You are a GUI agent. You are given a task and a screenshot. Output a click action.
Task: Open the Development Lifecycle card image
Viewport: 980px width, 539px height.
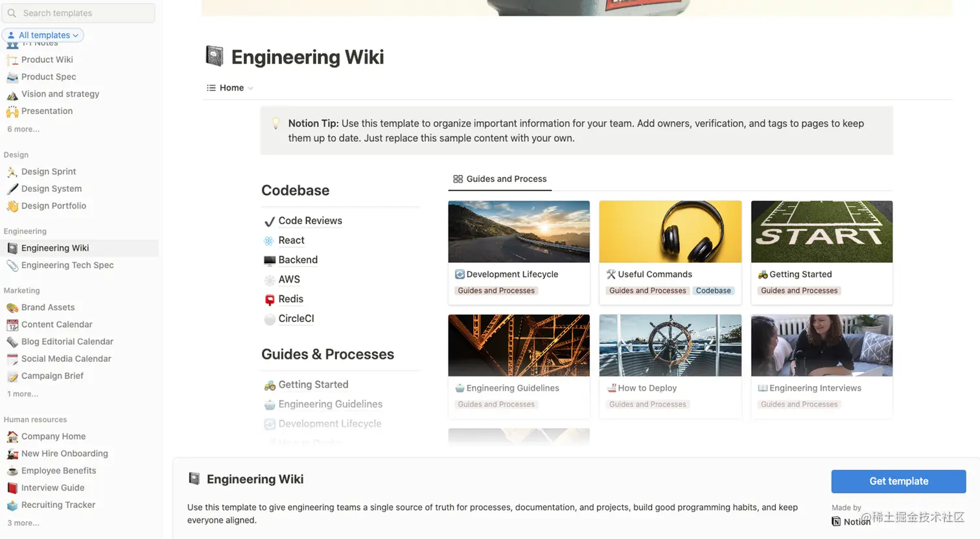[x=519, y=231]
